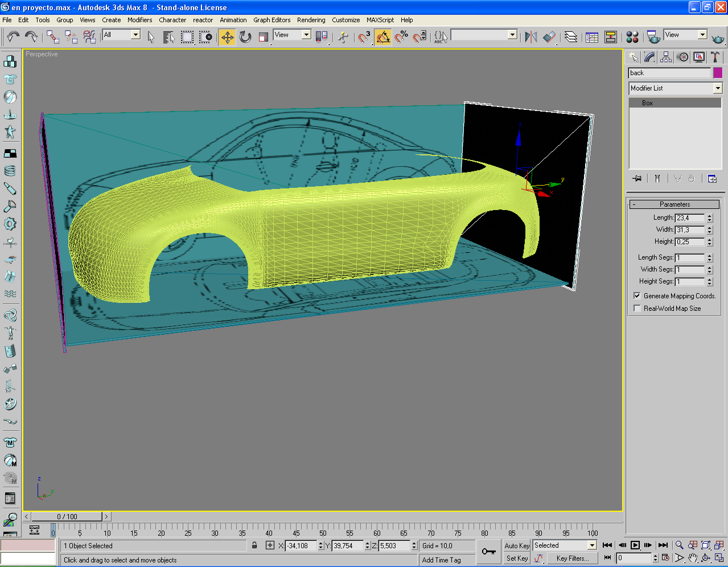The image size is (728, 567).
Task: Click the Length value field
Action: [690, 217]
